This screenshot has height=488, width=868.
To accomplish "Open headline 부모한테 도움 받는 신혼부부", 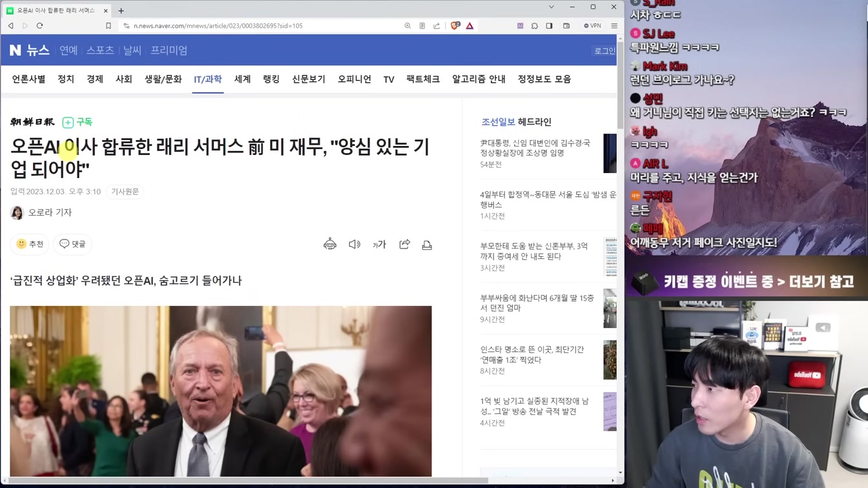I will pyautogui.click(x=533, y=251).
